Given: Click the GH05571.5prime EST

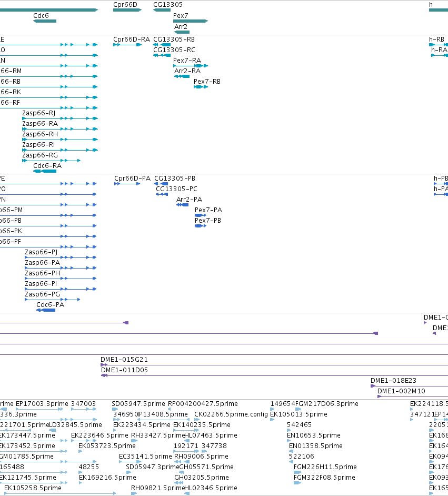Looking at the screenshot, I should point(182,472).
